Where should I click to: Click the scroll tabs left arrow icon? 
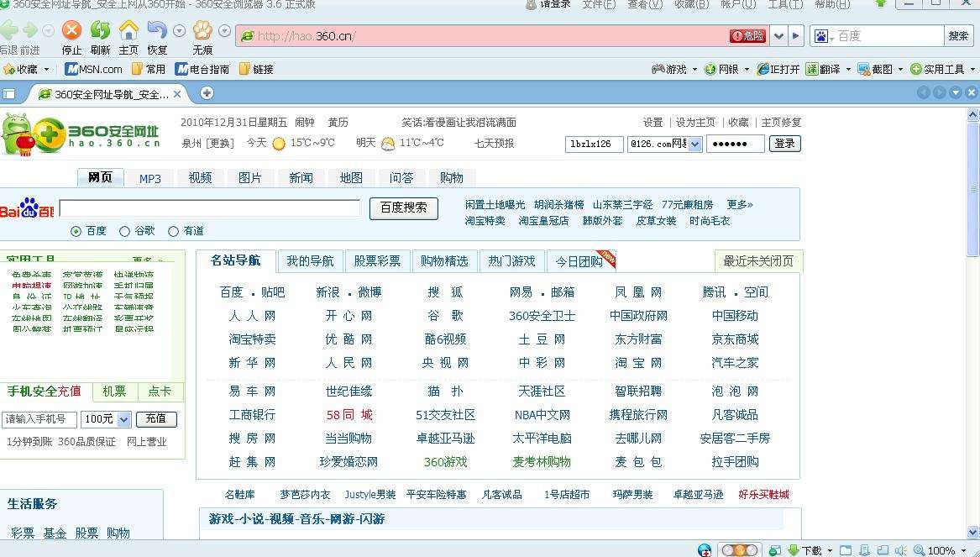[923, 92]
